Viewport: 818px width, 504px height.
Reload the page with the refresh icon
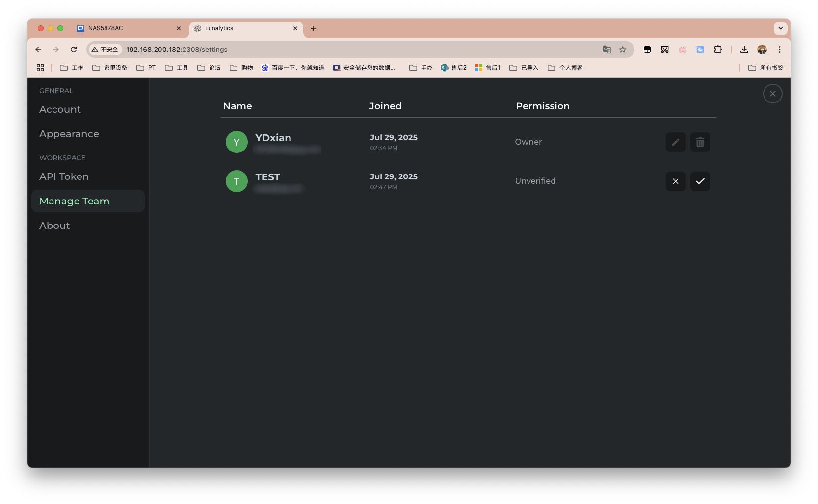tap(74, 50)
